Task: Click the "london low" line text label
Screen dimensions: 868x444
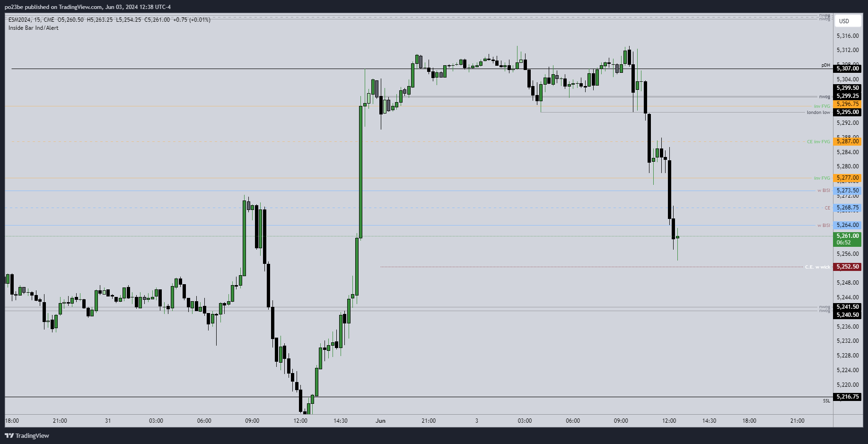Action: pyautogui.click(x=818, y=113)
